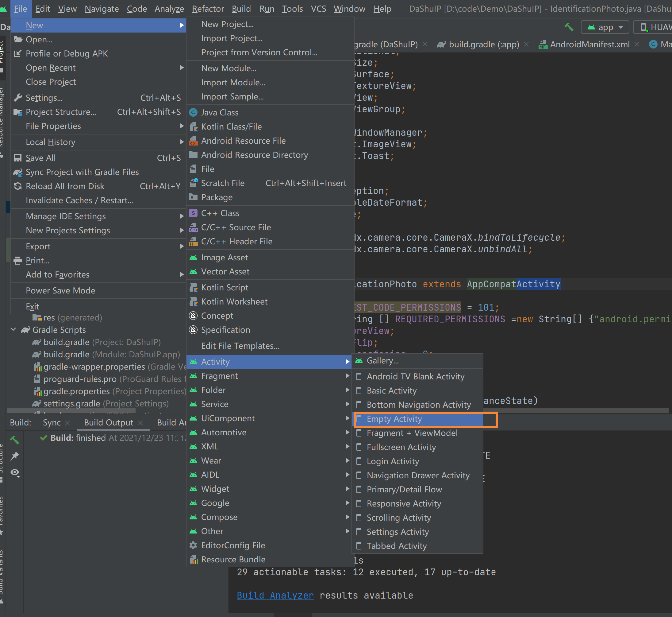Toggle Power Save Mode

pyautogui.click(x=60, y=290)
